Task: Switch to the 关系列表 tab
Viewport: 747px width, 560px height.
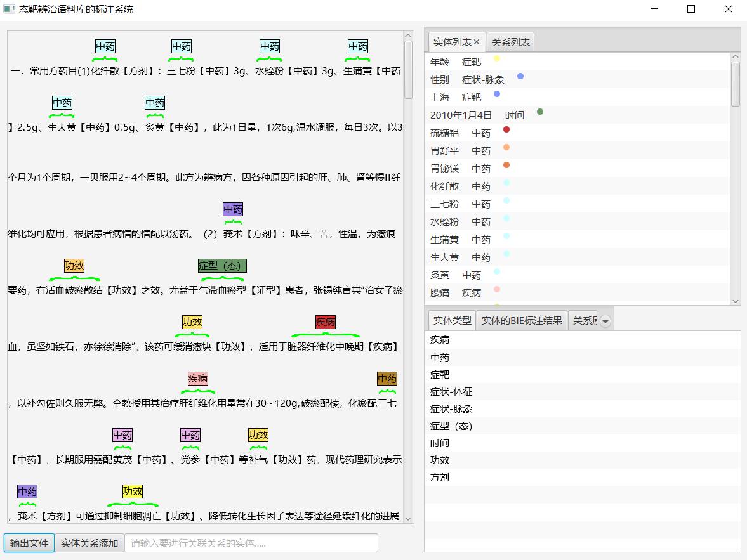Action: pos(510,42)
